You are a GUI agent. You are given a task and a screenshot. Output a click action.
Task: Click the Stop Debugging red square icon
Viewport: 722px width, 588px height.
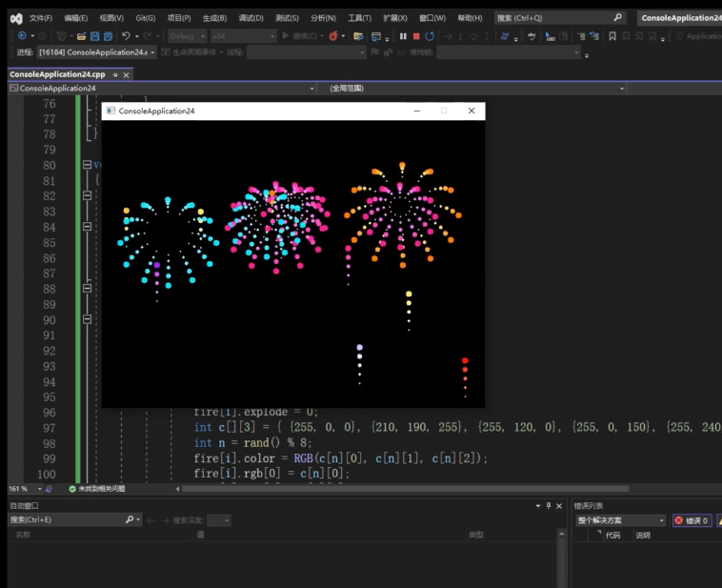pos(416,36)
